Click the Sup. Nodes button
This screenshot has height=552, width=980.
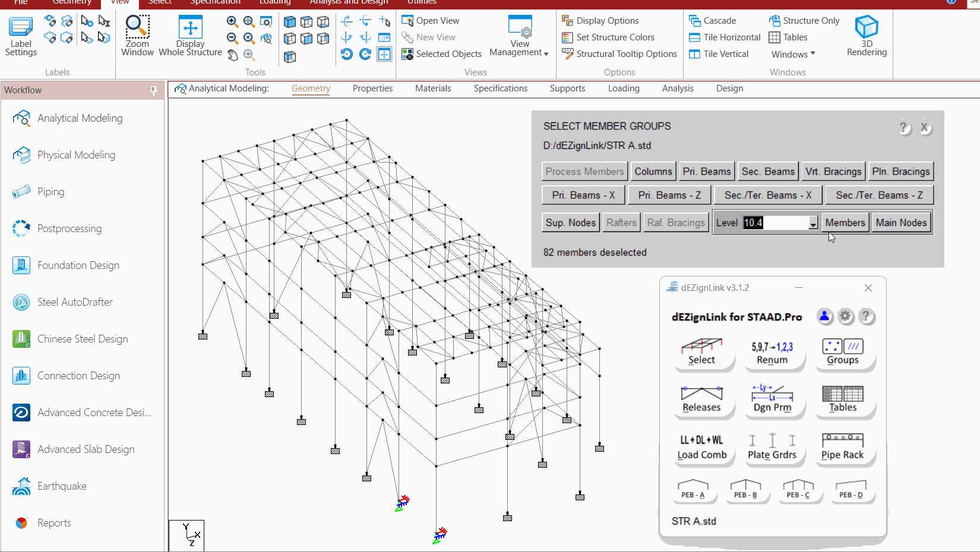pyautogui.click(x=570, y=223)
